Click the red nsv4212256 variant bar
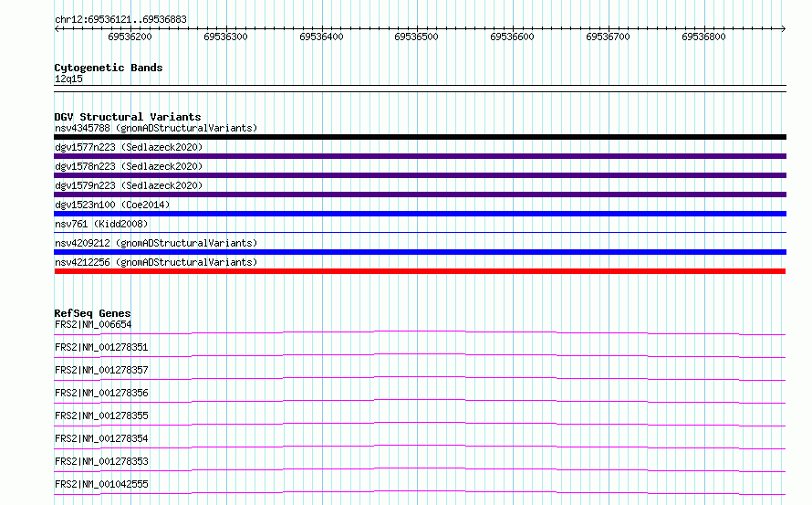Viewport: 812px width, 505px height. tap(420, 271)
